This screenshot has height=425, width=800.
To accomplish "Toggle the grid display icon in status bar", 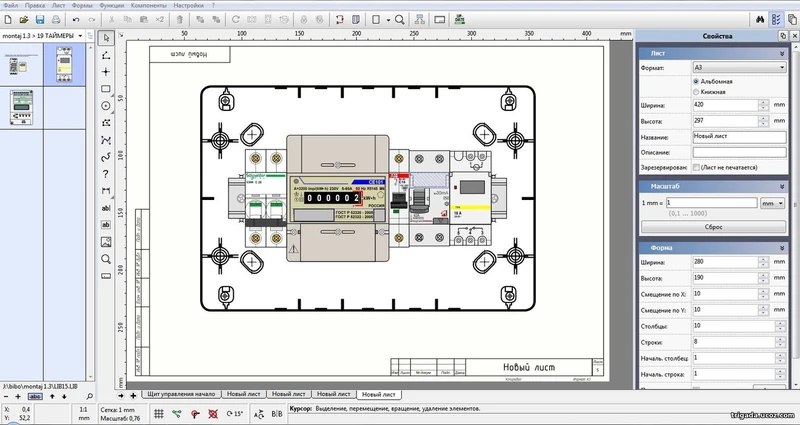I will 159,412.
